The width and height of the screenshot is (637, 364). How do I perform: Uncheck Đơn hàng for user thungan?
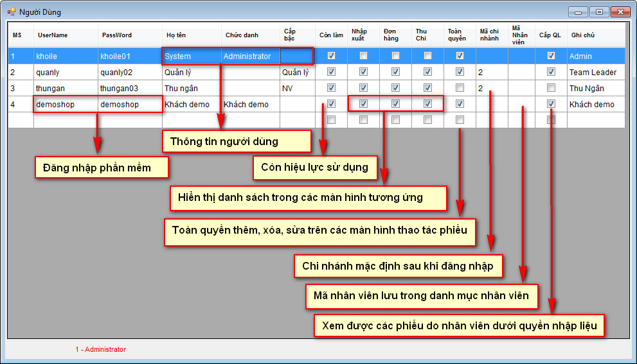point(395,88)
